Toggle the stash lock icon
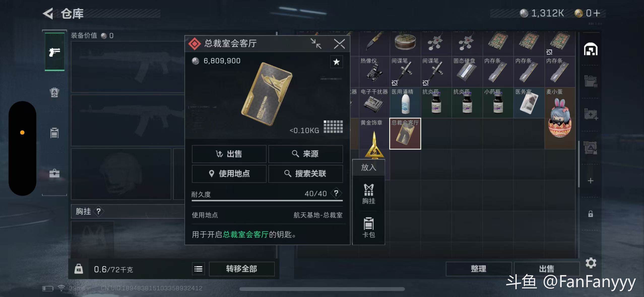 (x=591, y=214)
